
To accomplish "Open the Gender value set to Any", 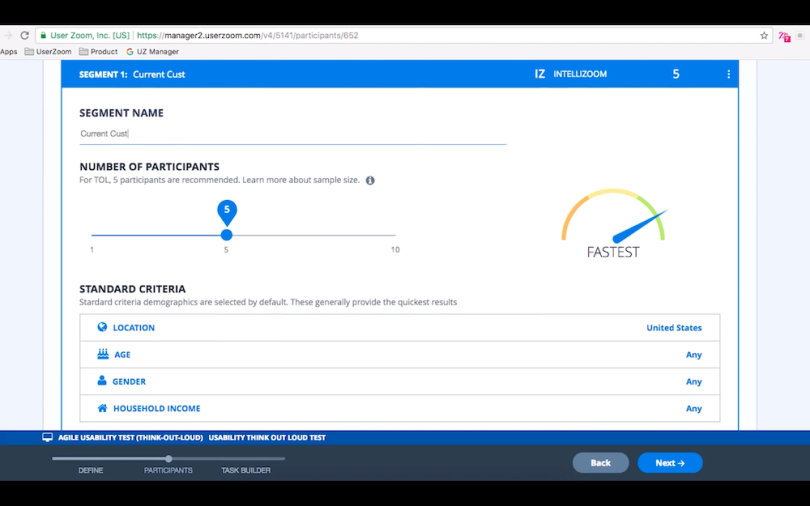I will coord(693,382).
